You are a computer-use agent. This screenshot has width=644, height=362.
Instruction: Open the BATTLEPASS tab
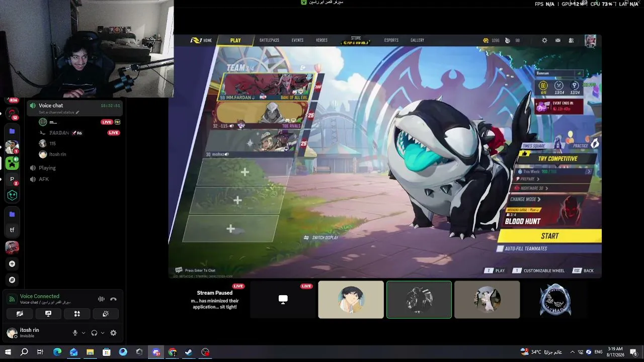click(269, 40)
